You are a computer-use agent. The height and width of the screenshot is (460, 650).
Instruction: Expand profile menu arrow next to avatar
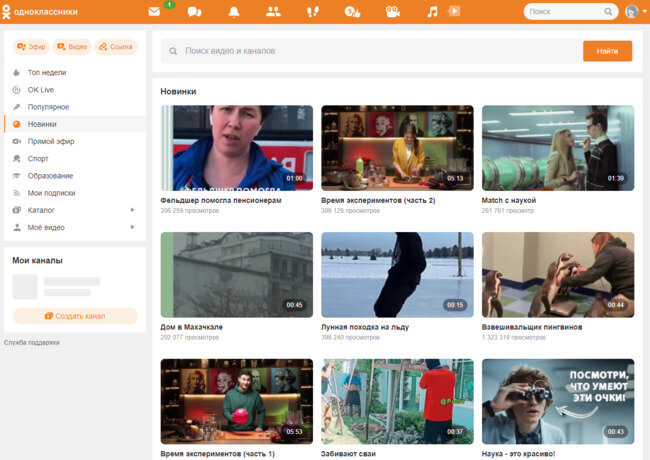pyautogui.click(x=645, y=12)
